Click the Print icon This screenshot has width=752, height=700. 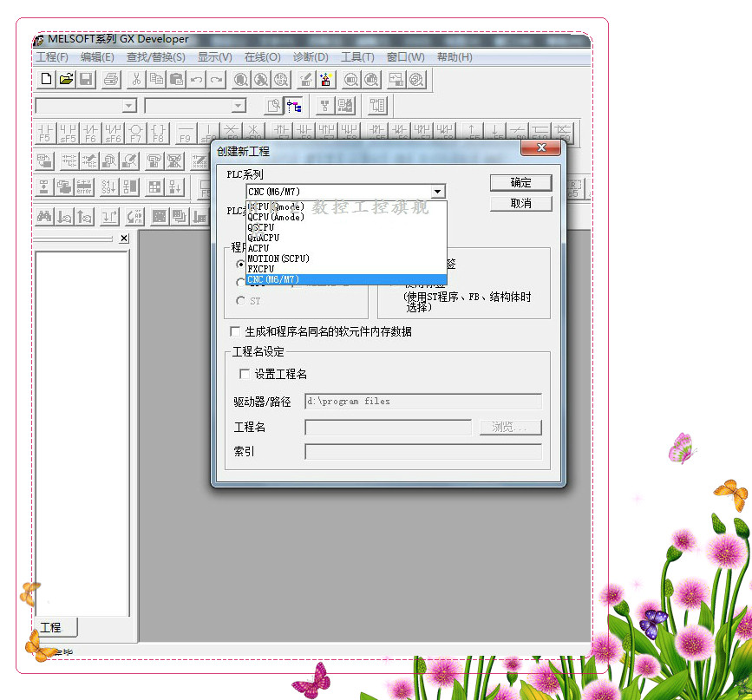point(111,79)
